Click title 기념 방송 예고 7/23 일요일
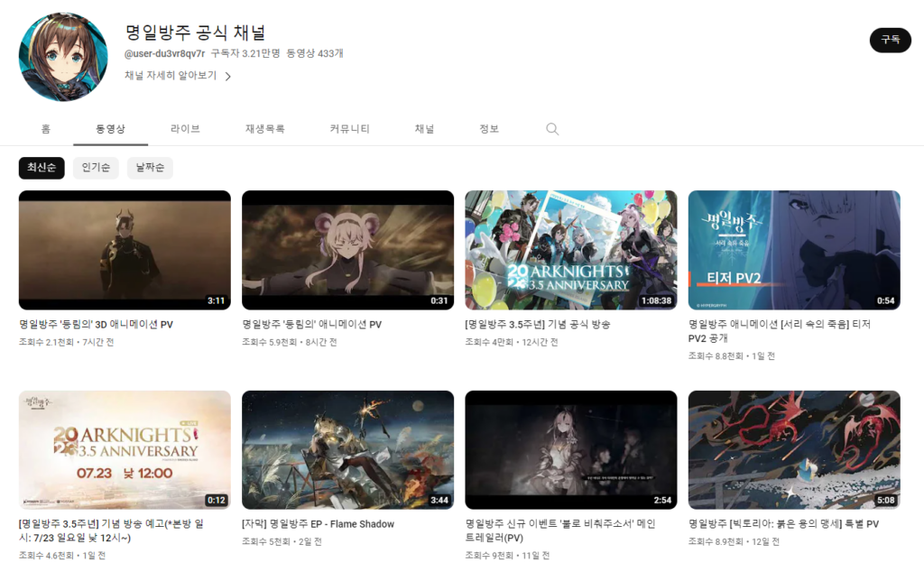Image resolution: width=924 pixels, height=581 pixels. (x=111, y=530)
